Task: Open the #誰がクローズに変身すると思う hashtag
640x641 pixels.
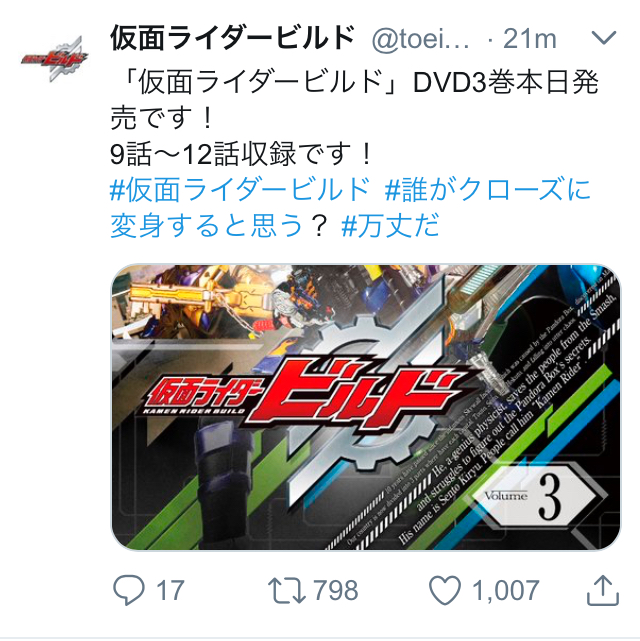Action: tap(351, 208)
